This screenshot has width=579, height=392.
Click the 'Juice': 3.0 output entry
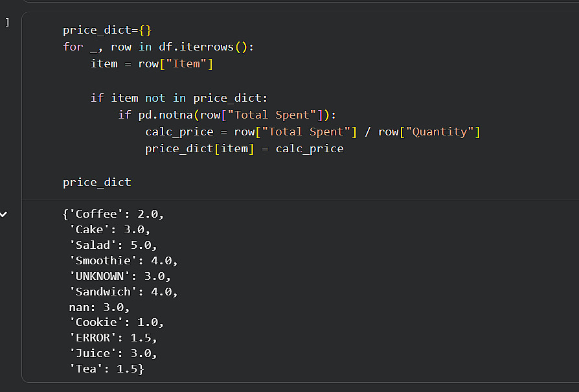[113, 354]
